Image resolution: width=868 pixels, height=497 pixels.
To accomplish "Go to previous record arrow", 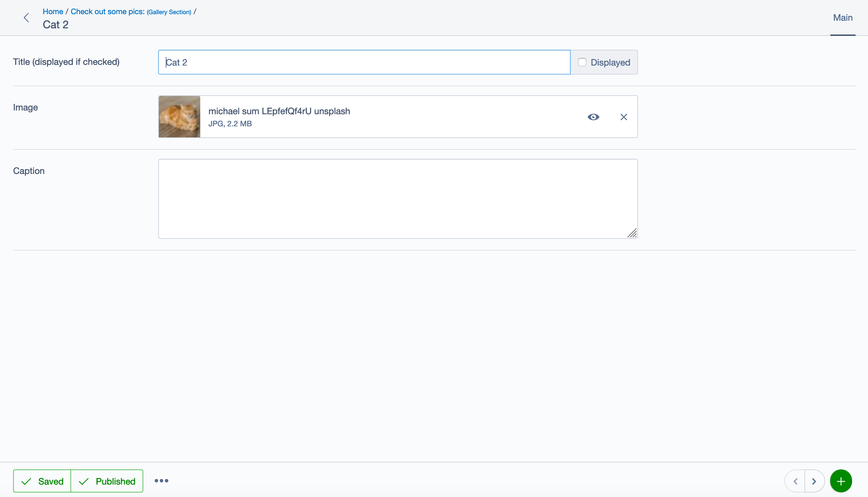I will (795, 481).
